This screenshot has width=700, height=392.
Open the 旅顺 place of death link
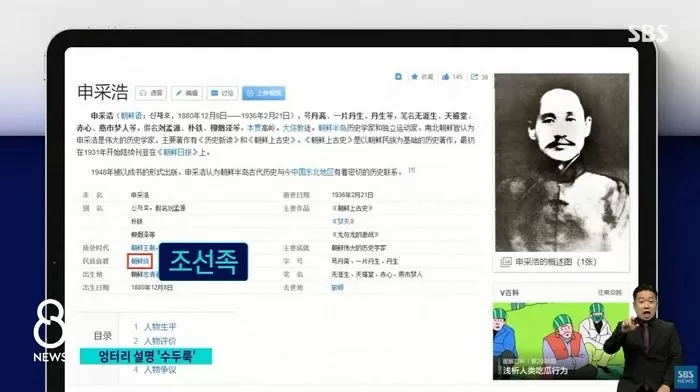[x=338, y=288]
